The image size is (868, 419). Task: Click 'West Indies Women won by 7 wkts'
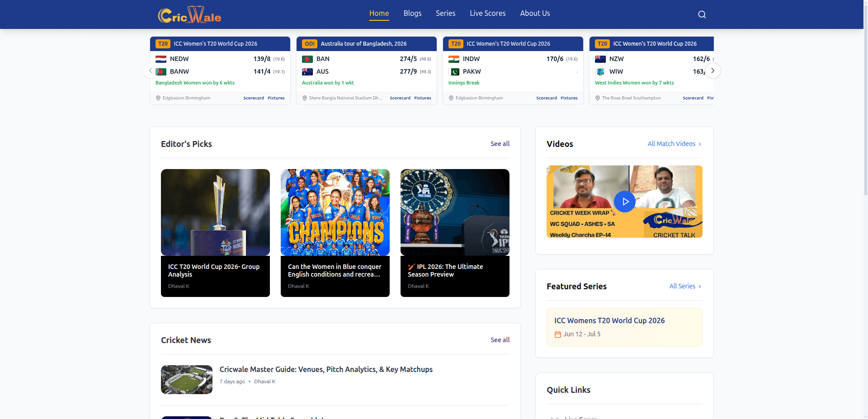[x=634, y=83]
